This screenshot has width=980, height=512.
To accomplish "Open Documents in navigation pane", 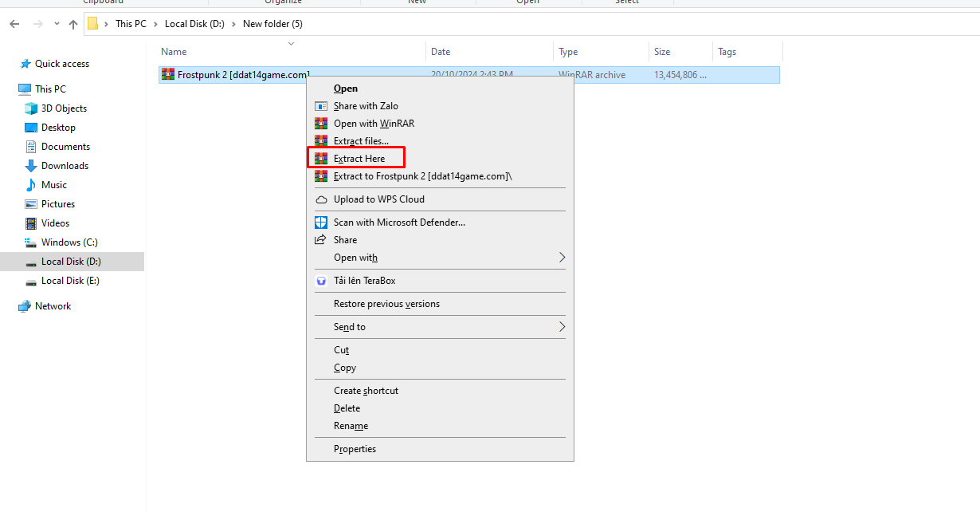I will (x=65, y=147).
